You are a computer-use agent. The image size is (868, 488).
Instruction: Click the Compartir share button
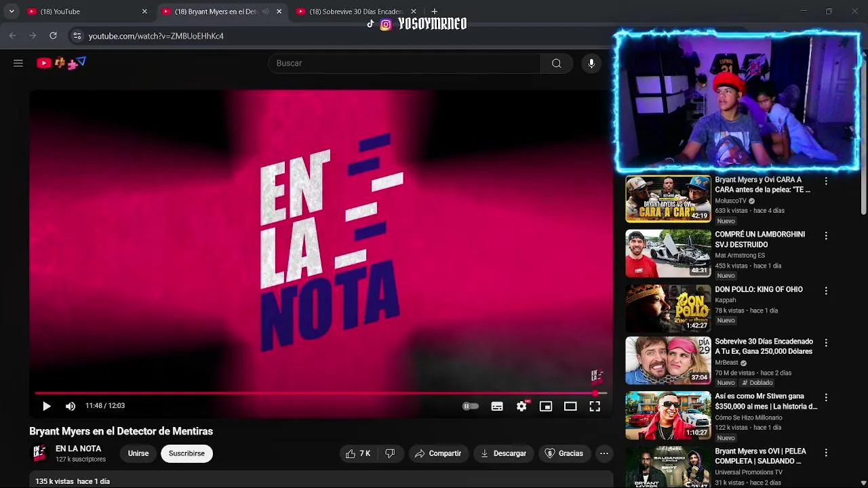coord(439,453)
